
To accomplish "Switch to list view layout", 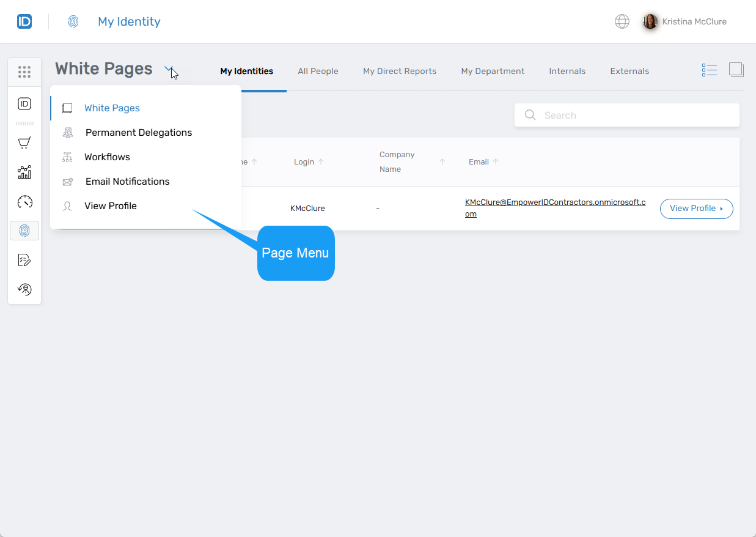I will [x=709, y=70].
